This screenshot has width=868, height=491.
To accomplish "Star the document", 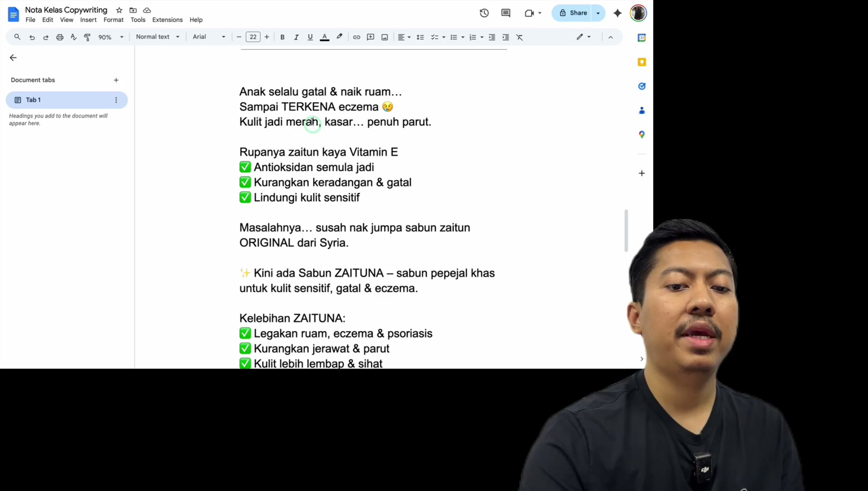I will tap(119, 10).
